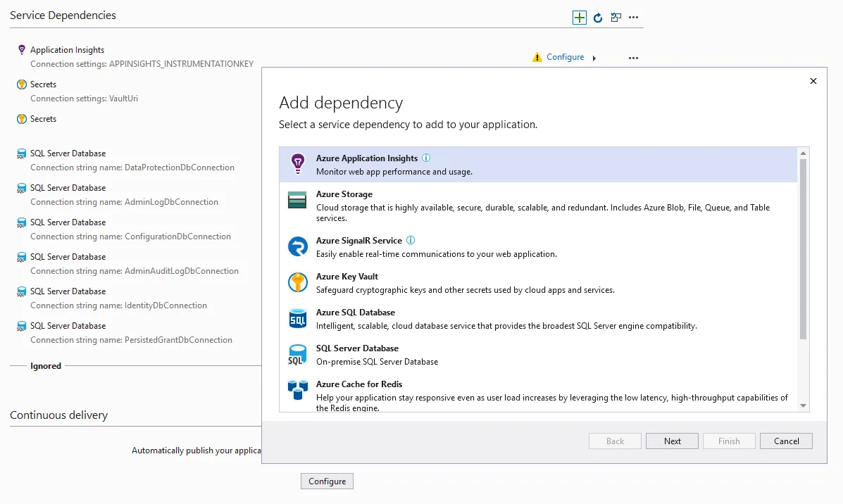The image size is (843, 504).
Task: Select 'Azure Key Vault' title text
Action: pyautogui.click(x=346, y=276)
